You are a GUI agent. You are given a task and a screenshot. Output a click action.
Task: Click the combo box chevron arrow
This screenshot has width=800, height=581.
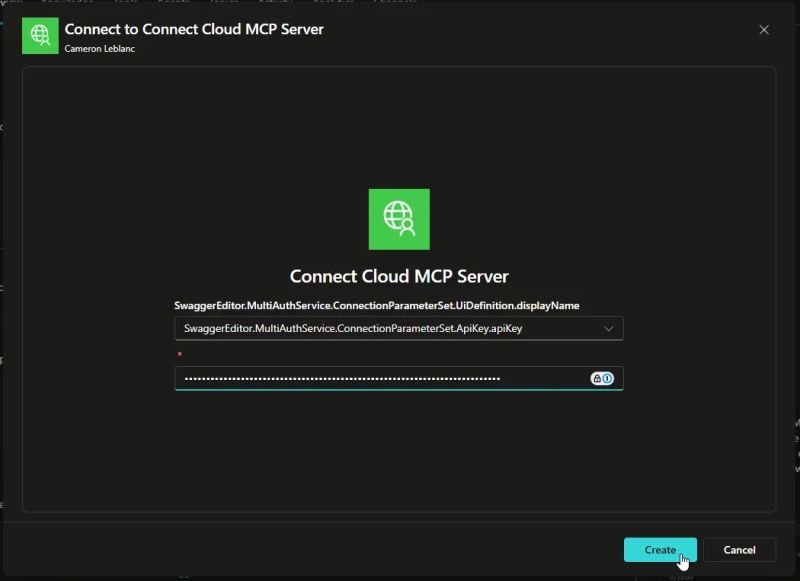tap(610, 328)
